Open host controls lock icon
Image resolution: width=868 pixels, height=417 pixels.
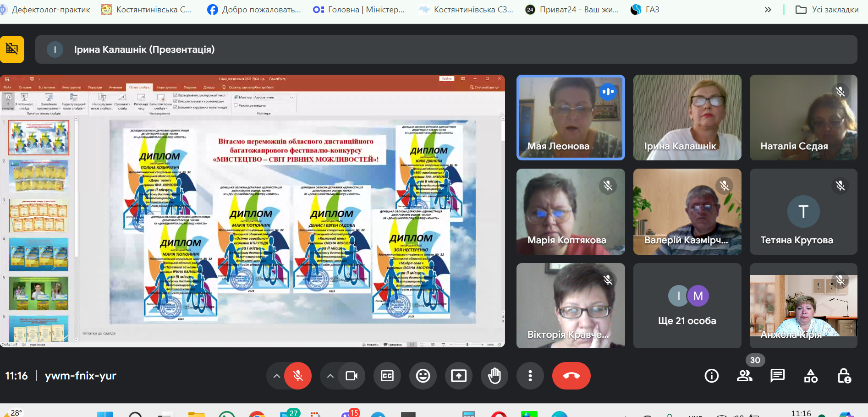[844, 376]
